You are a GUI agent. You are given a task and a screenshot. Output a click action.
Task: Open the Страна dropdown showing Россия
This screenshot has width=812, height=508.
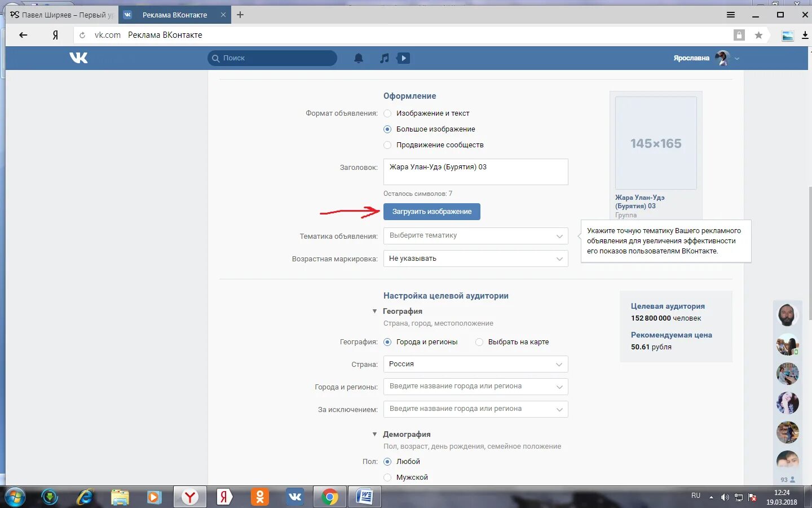475,364
